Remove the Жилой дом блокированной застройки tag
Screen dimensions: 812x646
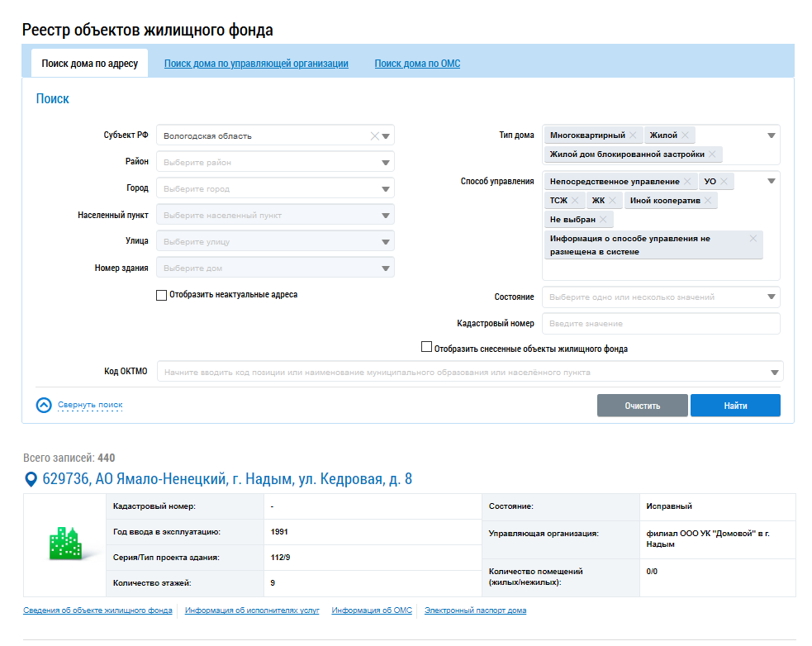(712, 154)
